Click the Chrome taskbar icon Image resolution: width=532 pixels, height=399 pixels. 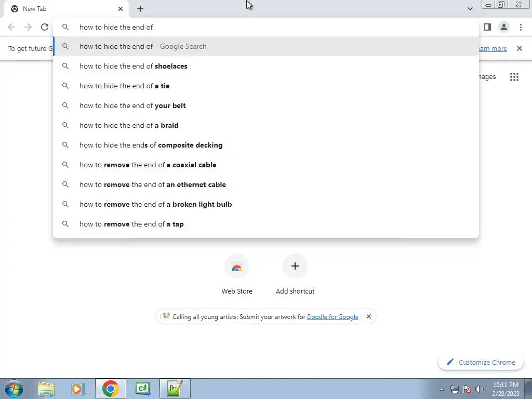pyautogui.click(x=110, y=389)
